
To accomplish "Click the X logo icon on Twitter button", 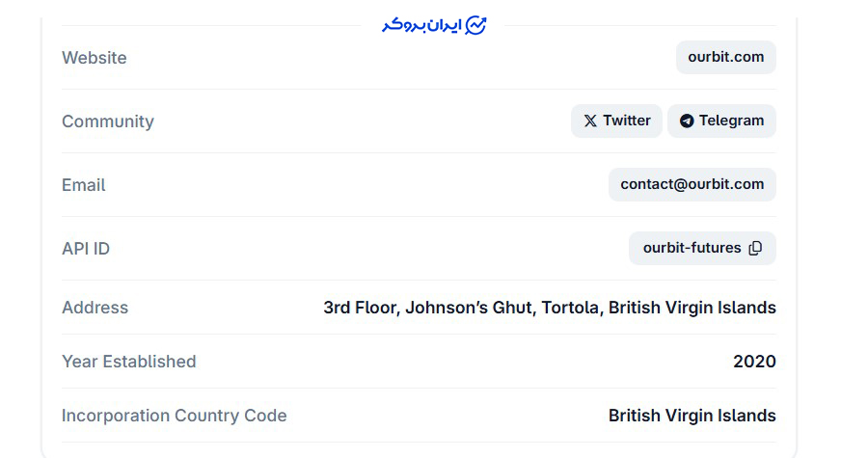I will coord(590,121).
